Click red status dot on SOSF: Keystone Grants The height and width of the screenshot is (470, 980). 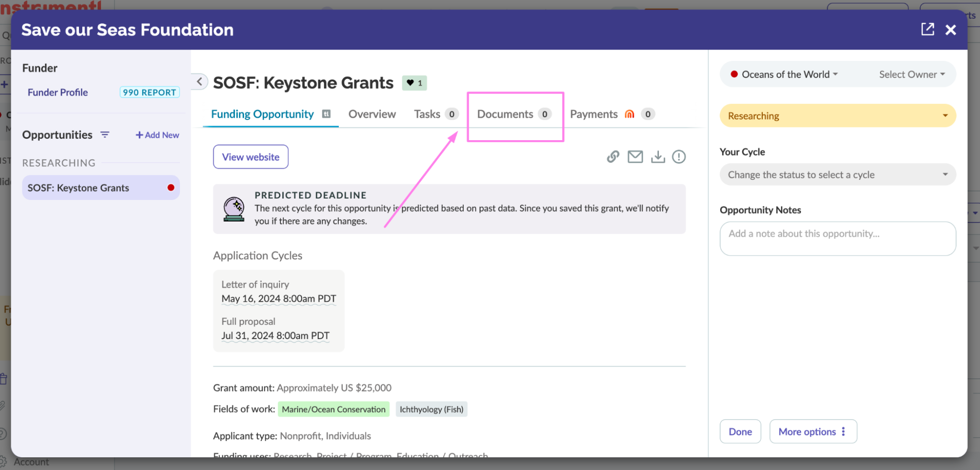tap(171, 188)
